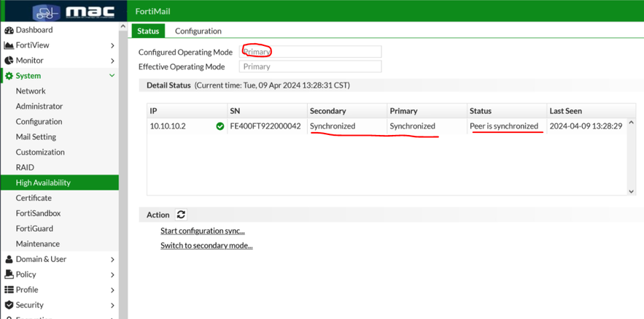
Task: Click the refresh icon next to Action
Action: pyautogui.click(x=181, y=215)
